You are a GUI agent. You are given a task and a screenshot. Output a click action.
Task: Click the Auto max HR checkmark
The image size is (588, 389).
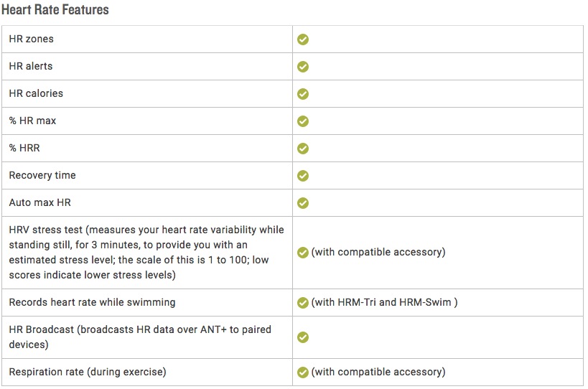(x=303, y=202)
